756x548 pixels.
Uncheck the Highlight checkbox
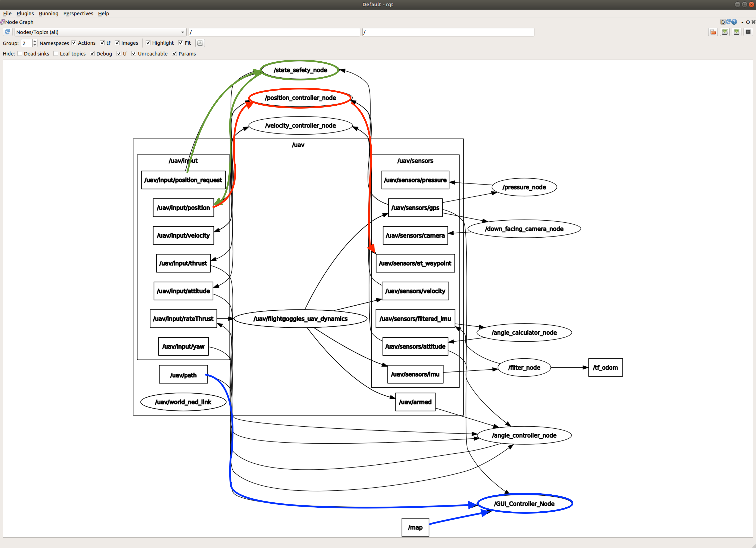click(148, 43)
